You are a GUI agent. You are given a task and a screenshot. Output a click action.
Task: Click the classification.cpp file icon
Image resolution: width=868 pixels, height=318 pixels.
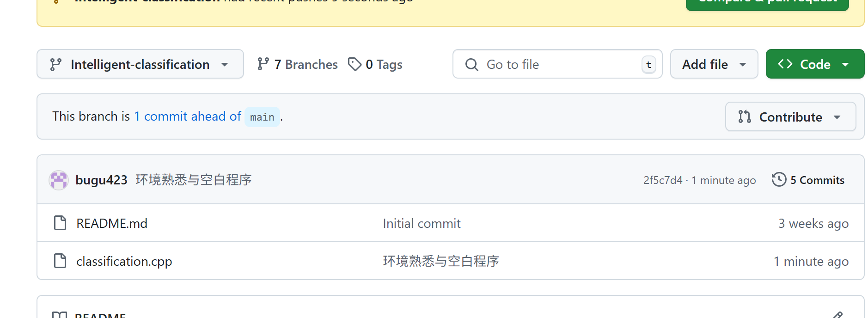point(60,261)
